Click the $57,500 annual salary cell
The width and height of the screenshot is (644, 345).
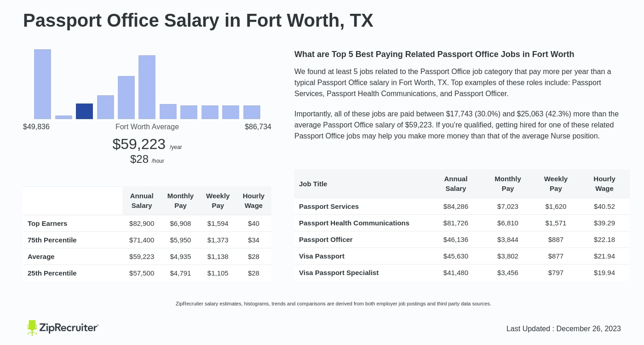pyautogui.click(x=142, y=273)
